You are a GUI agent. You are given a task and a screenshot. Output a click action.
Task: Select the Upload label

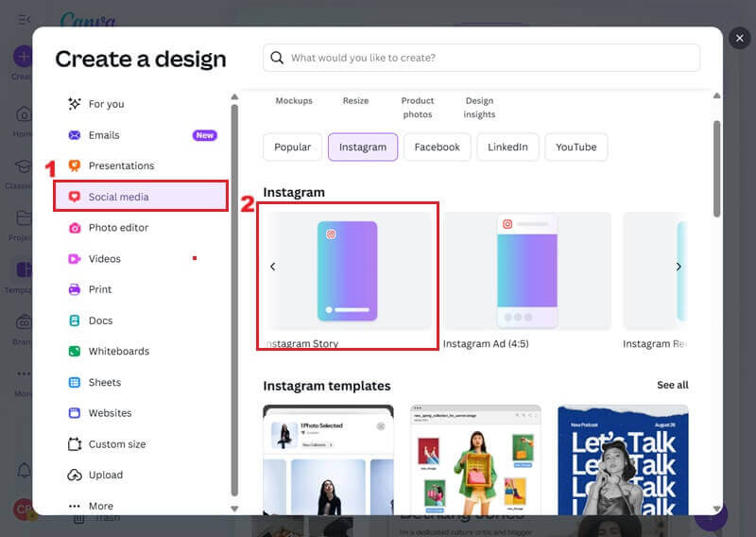(106, 475)
